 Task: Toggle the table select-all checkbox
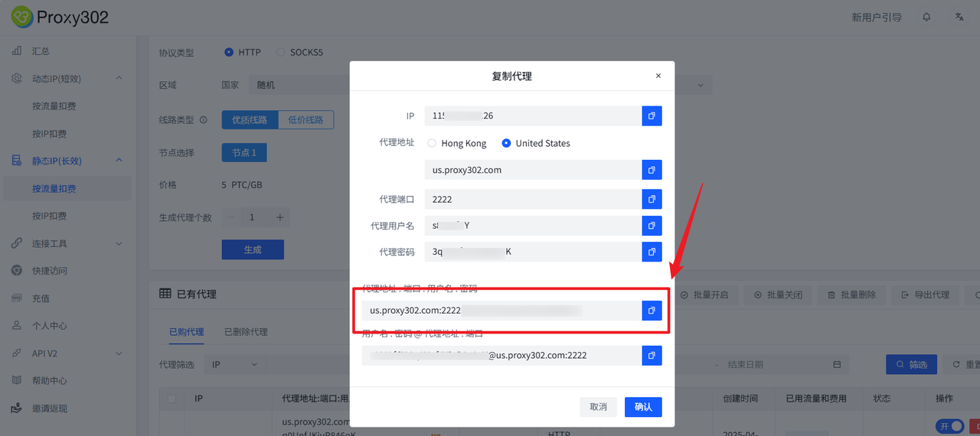tap(171, 399)
